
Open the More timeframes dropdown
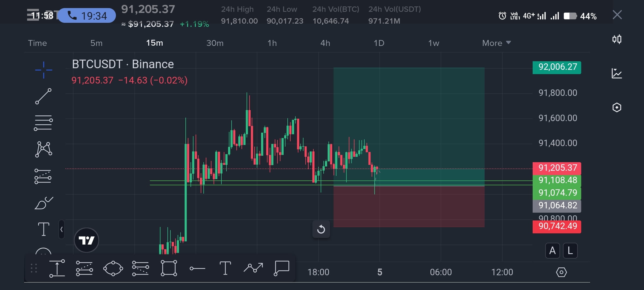pos(496,43)
